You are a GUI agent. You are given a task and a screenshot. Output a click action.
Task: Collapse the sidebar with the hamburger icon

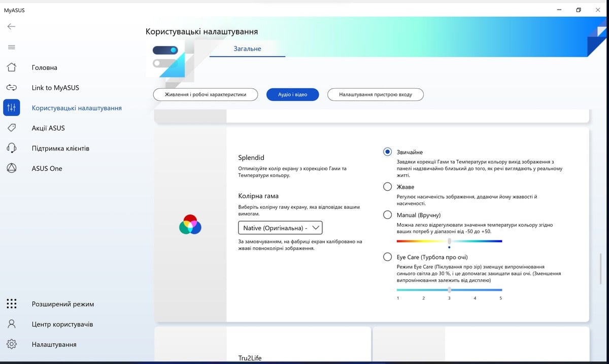pyautogui.click(x=11, y=47)
